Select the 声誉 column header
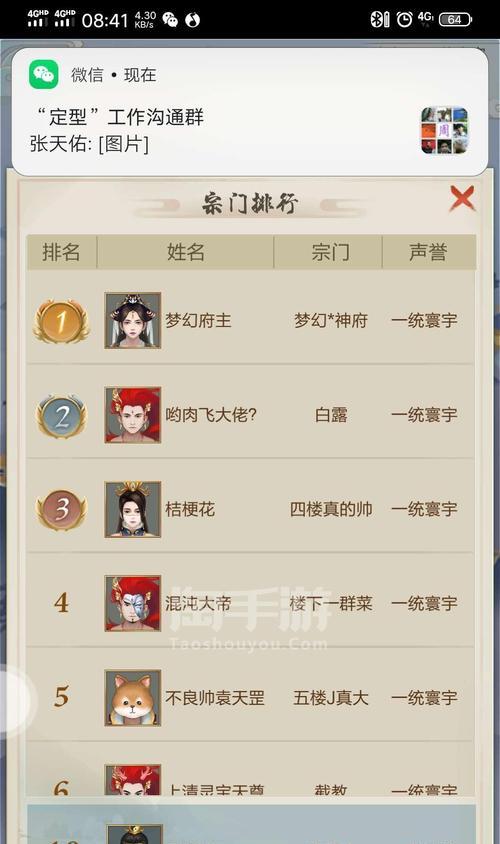The height and width of the screenshot is (844, 500). tap(428, 252)
